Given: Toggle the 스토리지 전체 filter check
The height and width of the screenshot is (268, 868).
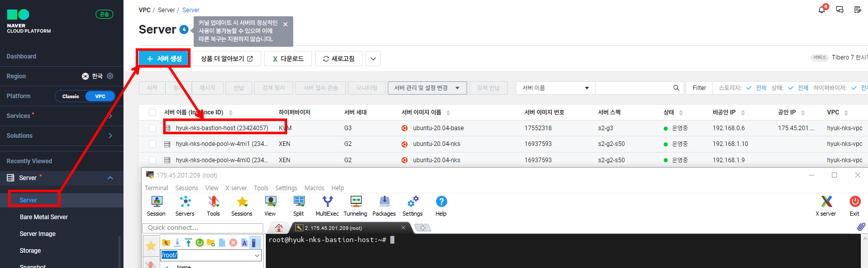Looking at the screenshot, I should (x=756, y=88).
